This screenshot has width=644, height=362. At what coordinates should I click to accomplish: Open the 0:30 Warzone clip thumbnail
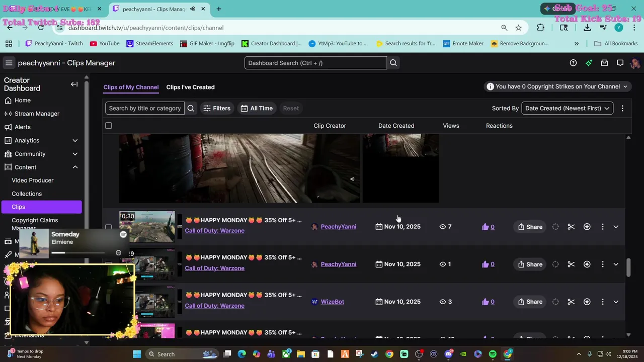(x=147, y=227)
